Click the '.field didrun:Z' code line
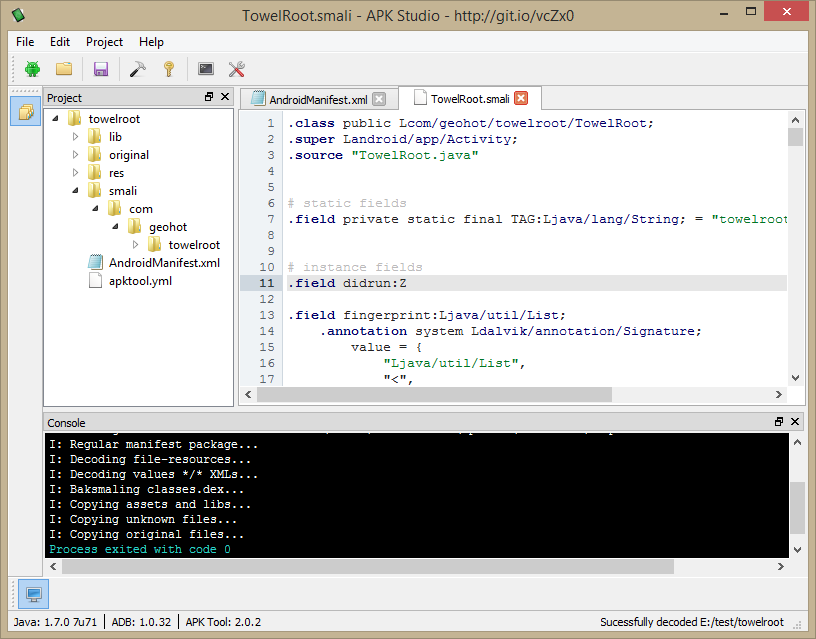816x639 pixels. click(x=348, y=283)
